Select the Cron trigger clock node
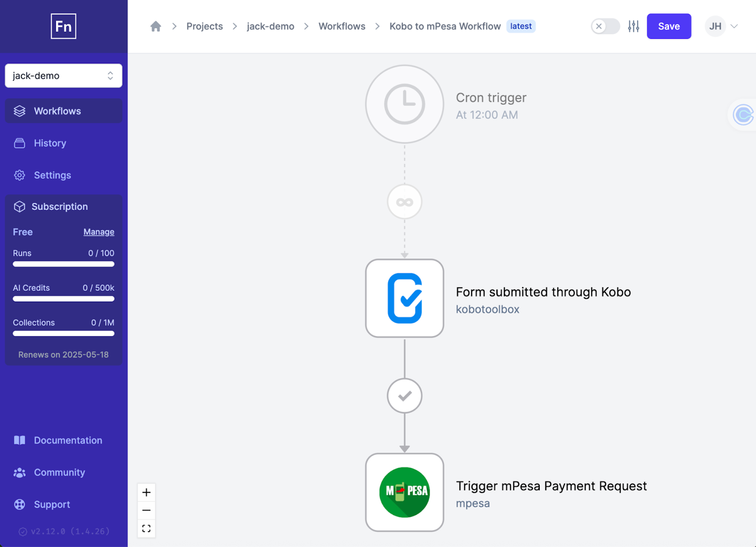Screen dimensions: 756x547 tap(405, 104)
